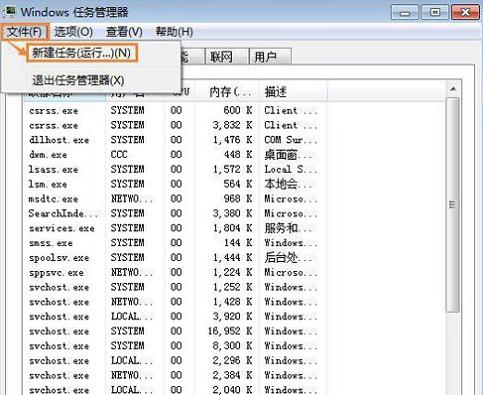Viewport: 483px width, 395px height.
Task: Switch to the 用户 tab
Action: 270,57
